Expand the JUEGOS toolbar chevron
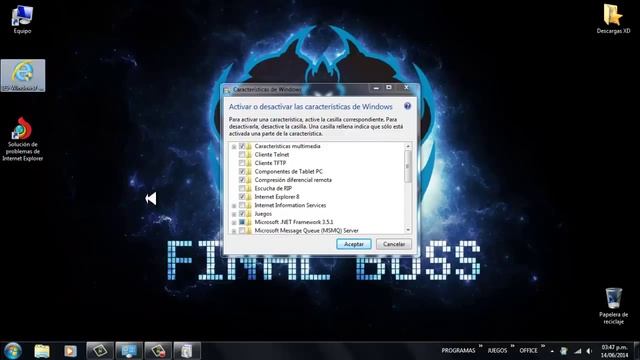The height and width of the screenshot is (360, 640). (x=512, y=347)
